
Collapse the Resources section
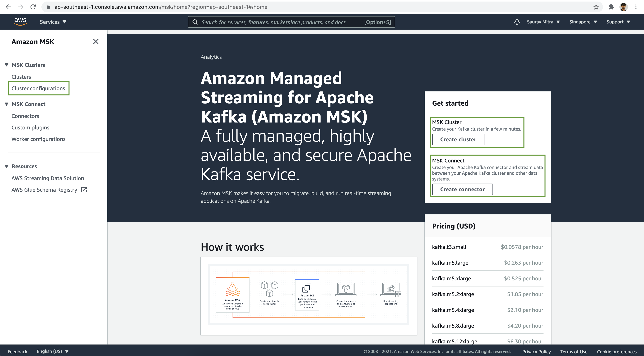tap(7, 166)
